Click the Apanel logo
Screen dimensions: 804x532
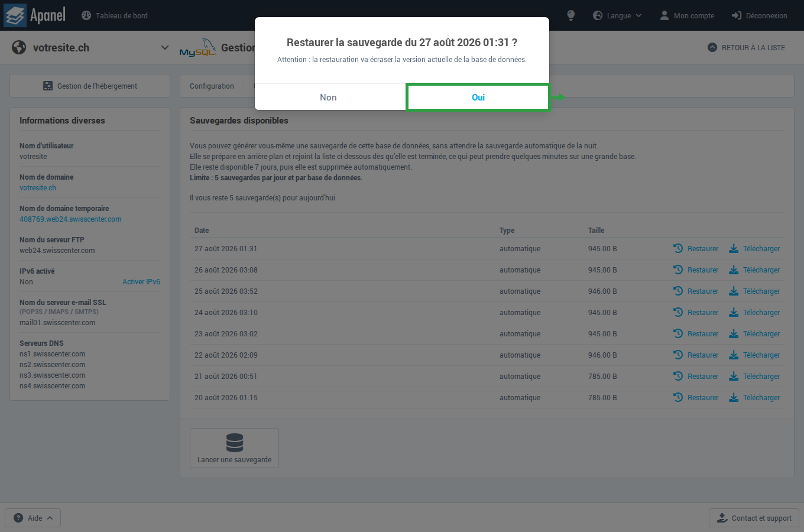pos(34,15)
